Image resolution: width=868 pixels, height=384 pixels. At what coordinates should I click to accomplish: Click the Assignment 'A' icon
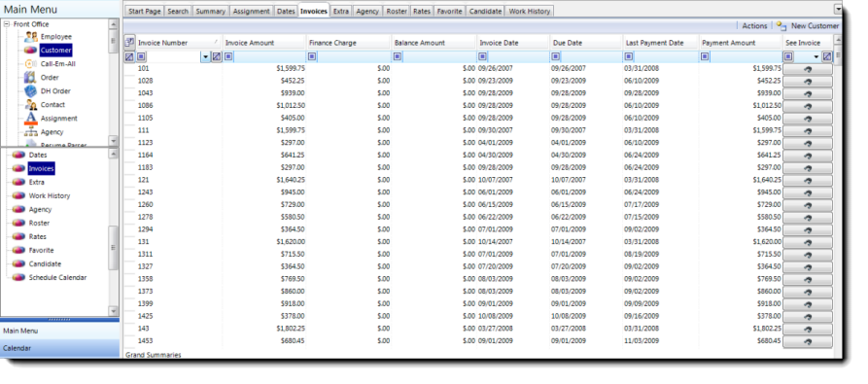[31, 119]
